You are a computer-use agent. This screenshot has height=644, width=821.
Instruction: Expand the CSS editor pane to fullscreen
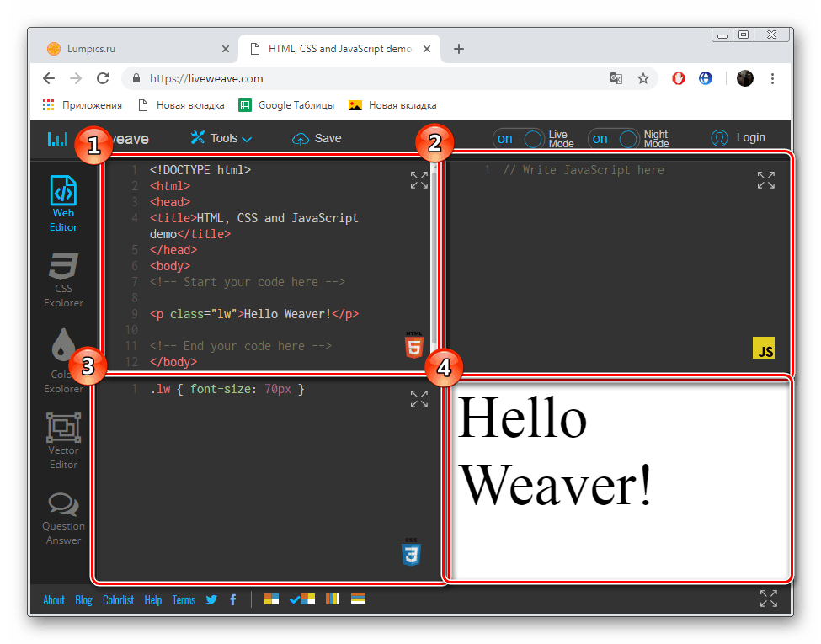pyautogui.click(x=418, y=399)
